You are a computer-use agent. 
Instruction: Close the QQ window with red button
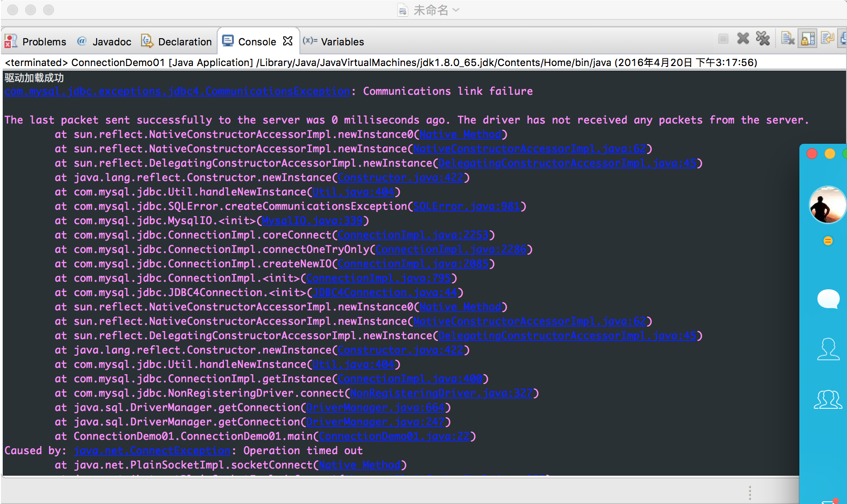(x=812, y=154)
